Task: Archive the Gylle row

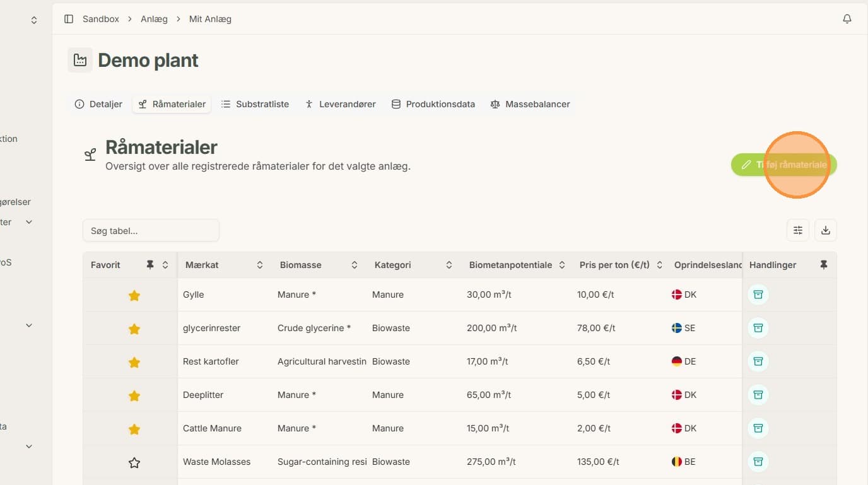Action: [758, 295]
